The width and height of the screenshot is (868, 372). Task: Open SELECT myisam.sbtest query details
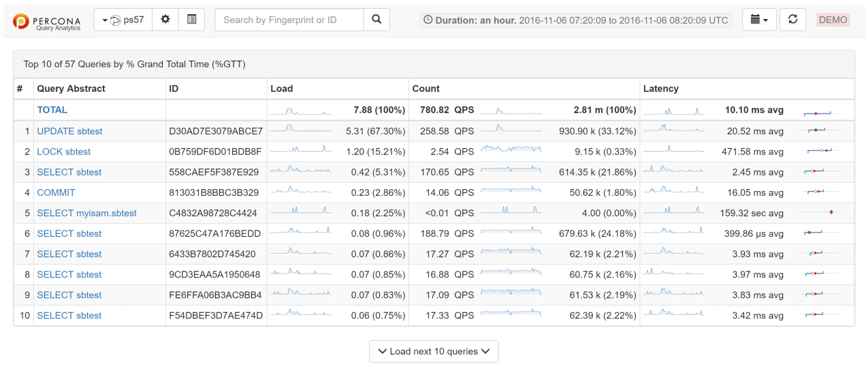pos(86,213)
